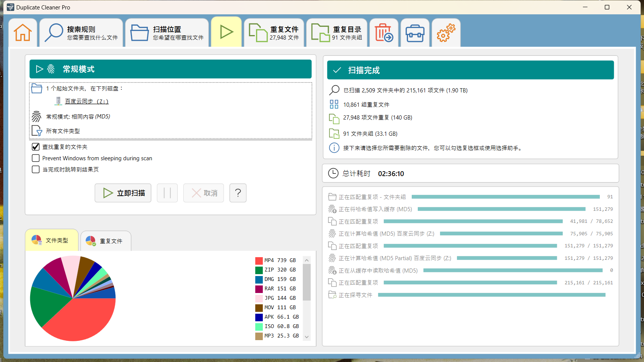Click the MD5 Partial hash progress bar
Image resolution: width=644 pixels, height=362 pixels.
click(507, 258)
